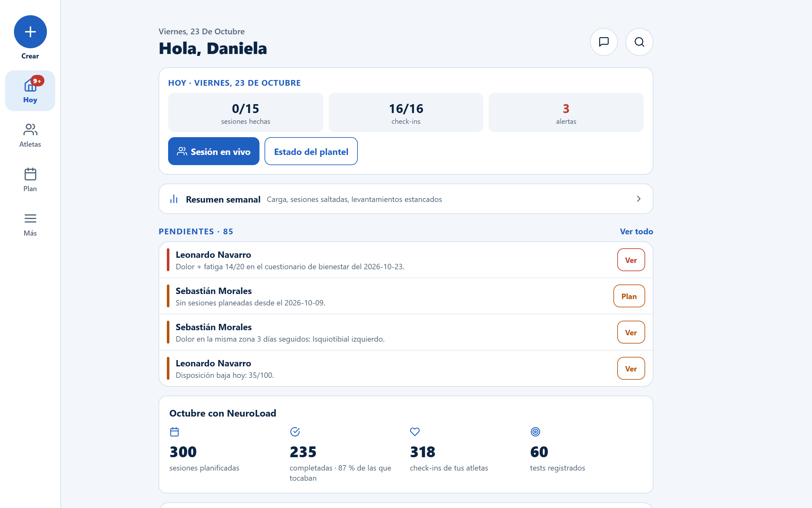Expand the Resumen semanal chevron
The width and height of the screenshot is (812, 508).
click(638, 199)
